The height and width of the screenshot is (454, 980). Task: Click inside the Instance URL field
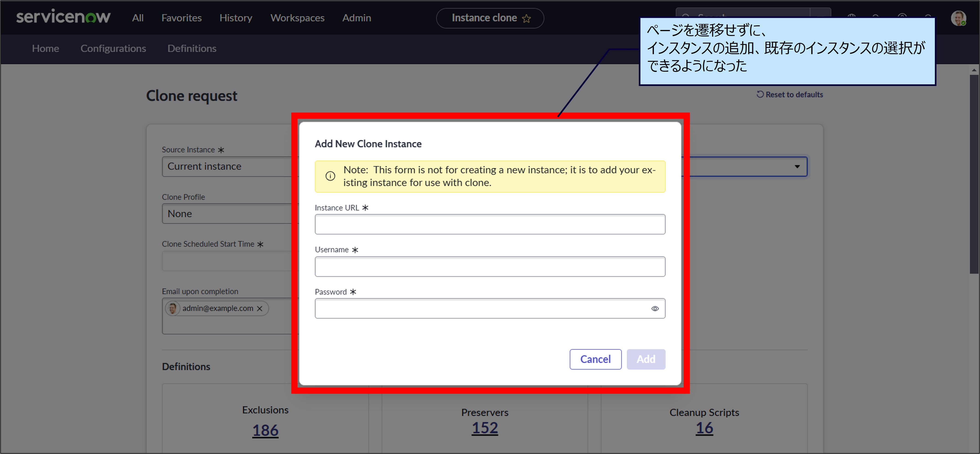[x=490, y=224]
